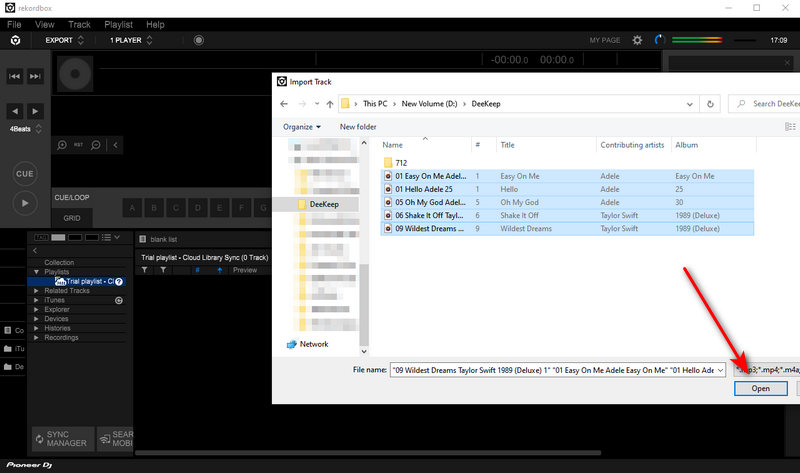Open the Track menu
Image resolution: width=800 pixels, height=473 pixels.
pos(79,24)
